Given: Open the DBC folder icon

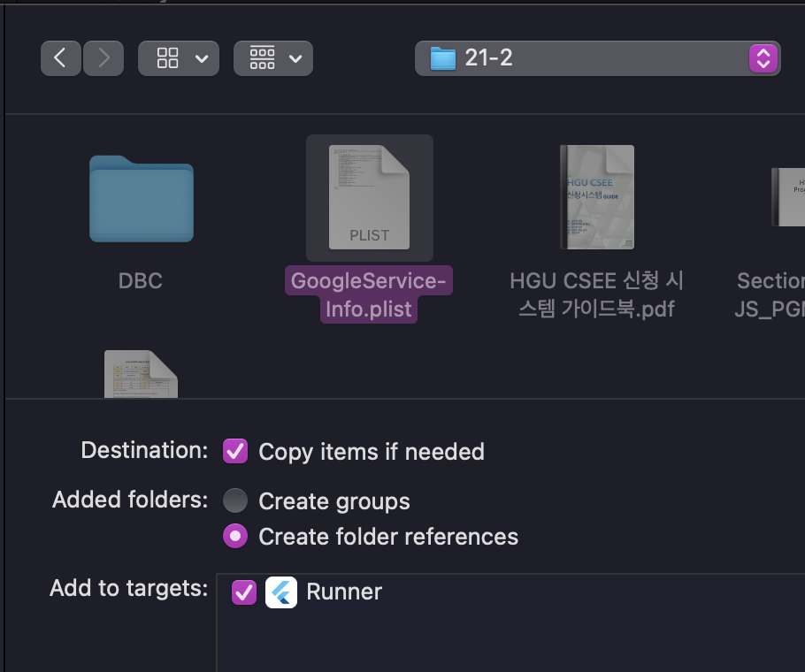Looking at the screenshot, I should coord(141,199).
